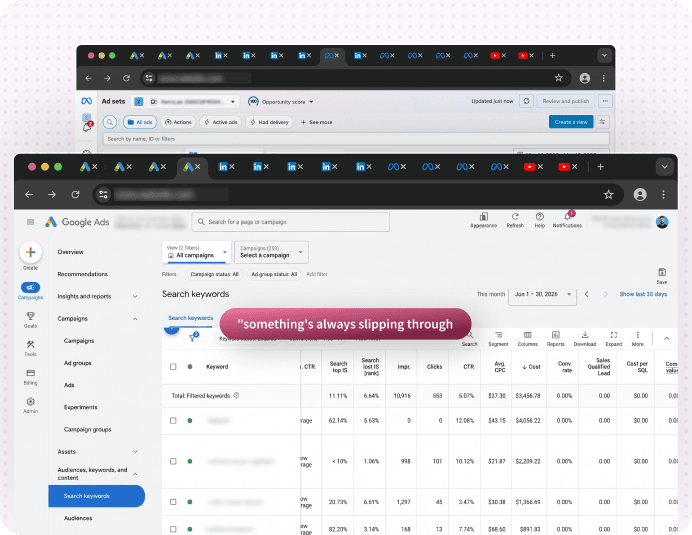The image size is (692, 535).
Task: Sort by the Cost column header
Action: click(x=531, y=367)
